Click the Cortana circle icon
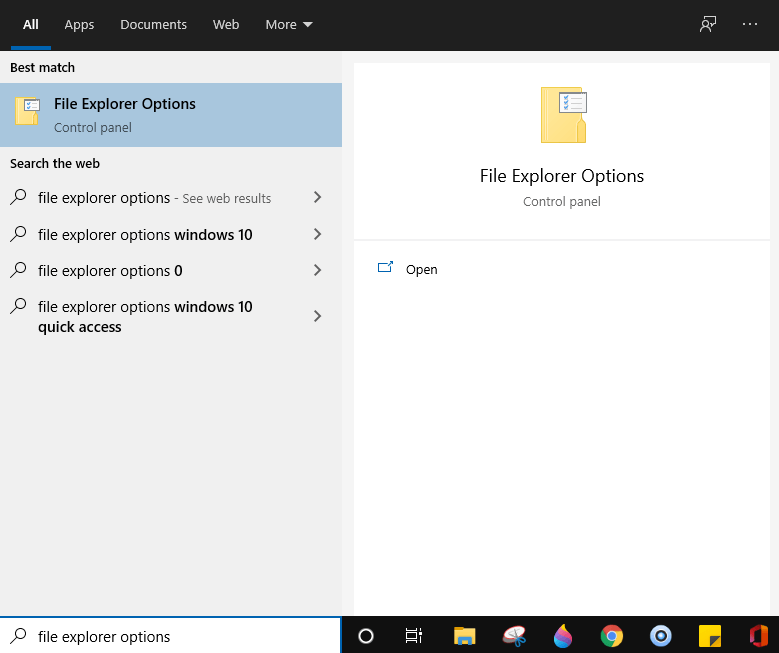The width and height of the screenshot is (779, 653). coord(366,636)
